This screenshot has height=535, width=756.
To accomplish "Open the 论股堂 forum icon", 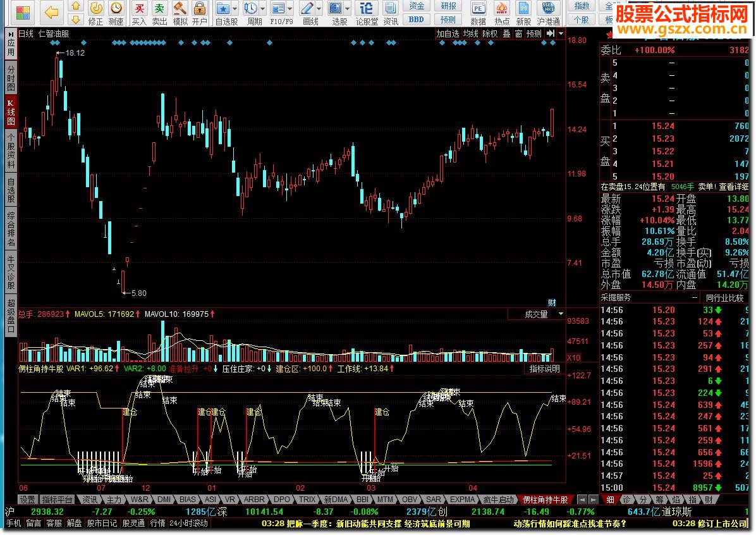I will point(367,13).
